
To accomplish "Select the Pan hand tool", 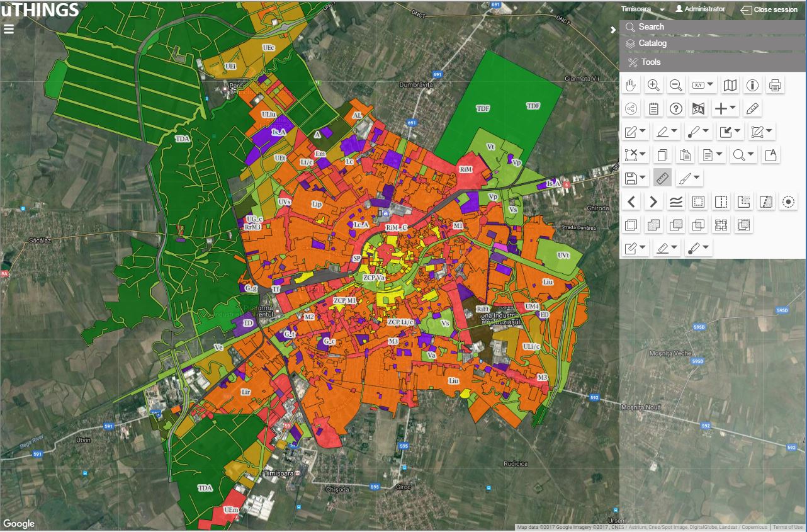I will [631, 86].
